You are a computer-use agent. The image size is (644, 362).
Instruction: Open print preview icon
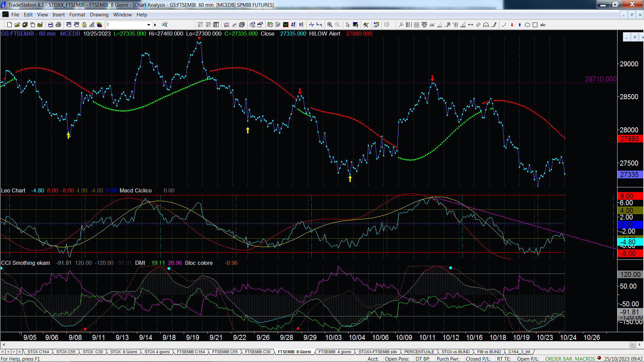tap(50, 25)
